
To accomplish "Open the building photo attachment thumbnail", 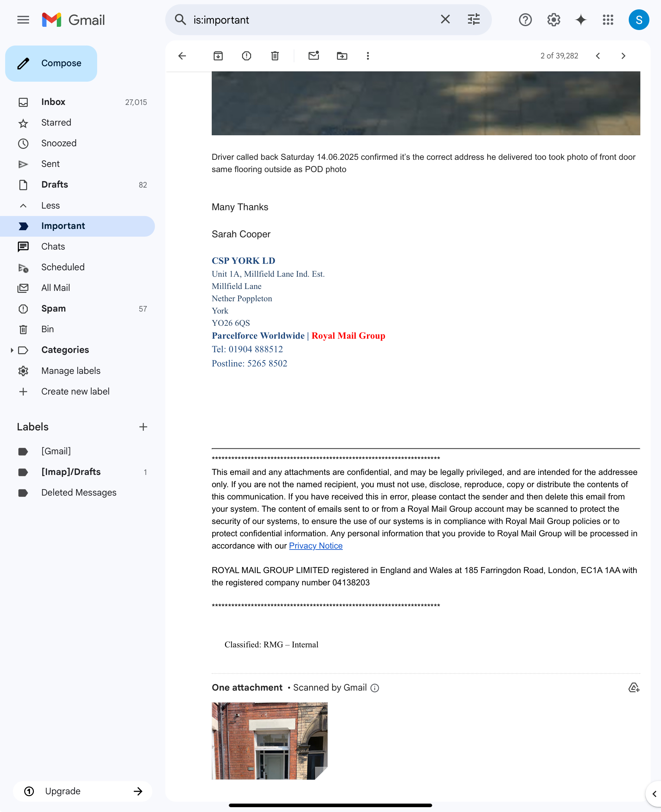I will click(x=269, y=741).
